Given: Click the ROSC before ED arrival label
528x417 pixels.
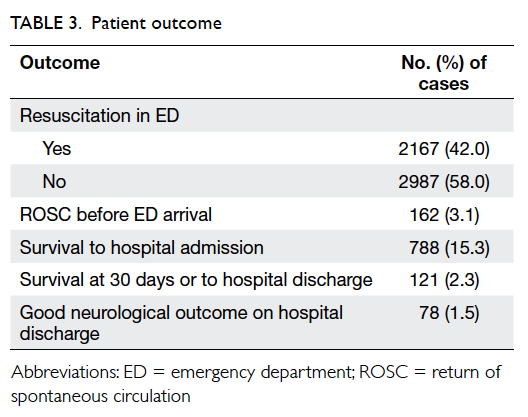Looking at the screenshot, I should (116, 215).
